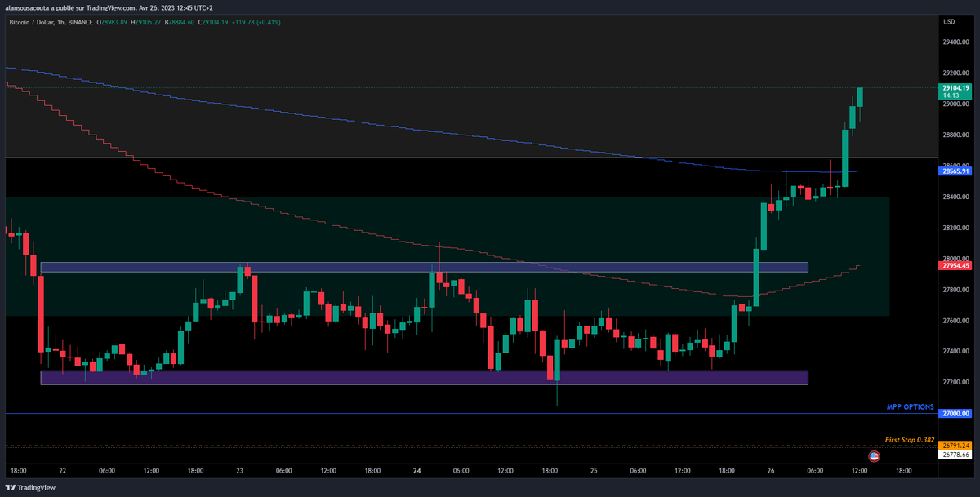Select the 'MPP OPTIONS' line label

911,406
